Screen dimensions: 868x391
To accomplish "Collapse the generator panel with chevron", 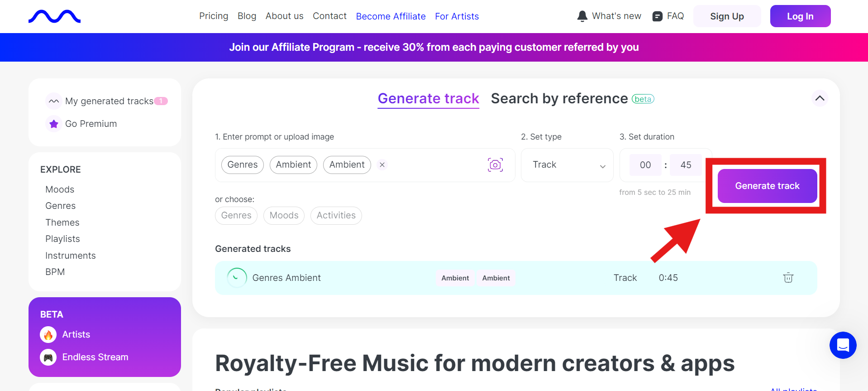I will 820,98.
